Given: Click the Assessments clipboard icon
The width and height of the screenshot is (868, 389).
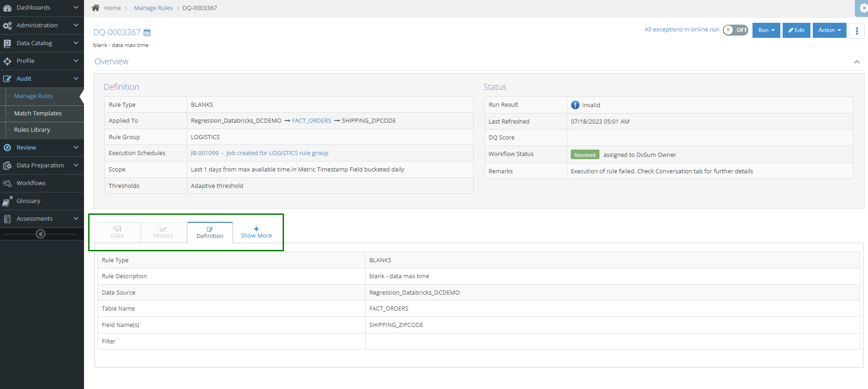Looking at the screenshot, I should (x=7, y=219).
